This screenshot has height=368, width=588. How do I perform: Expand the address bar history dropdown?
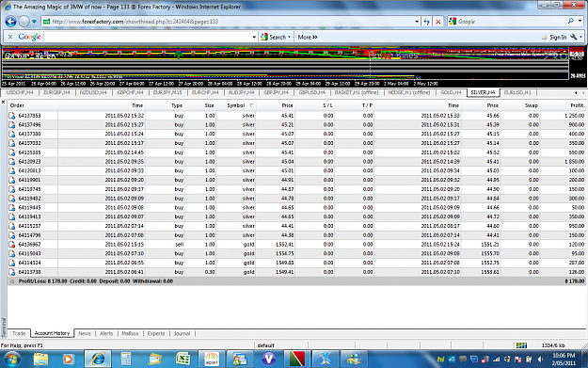pyautogui.click(x=417, y=22)
